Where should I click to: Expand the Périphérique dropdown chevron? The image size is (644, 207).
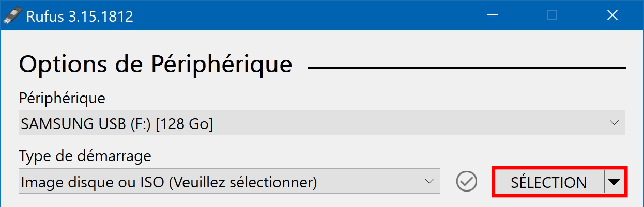pyautogui.click(x=614, y=123)
